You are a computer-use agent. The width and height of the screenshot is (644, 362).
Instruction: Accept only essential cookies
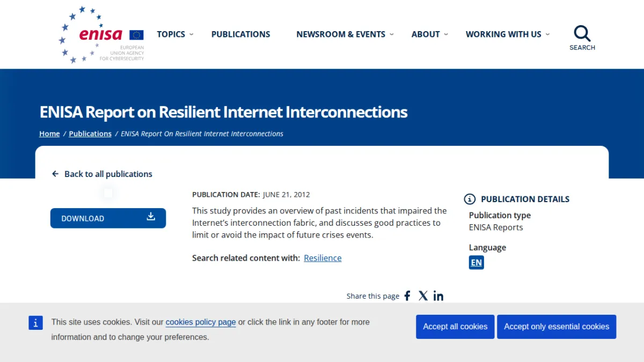[557, 327]
